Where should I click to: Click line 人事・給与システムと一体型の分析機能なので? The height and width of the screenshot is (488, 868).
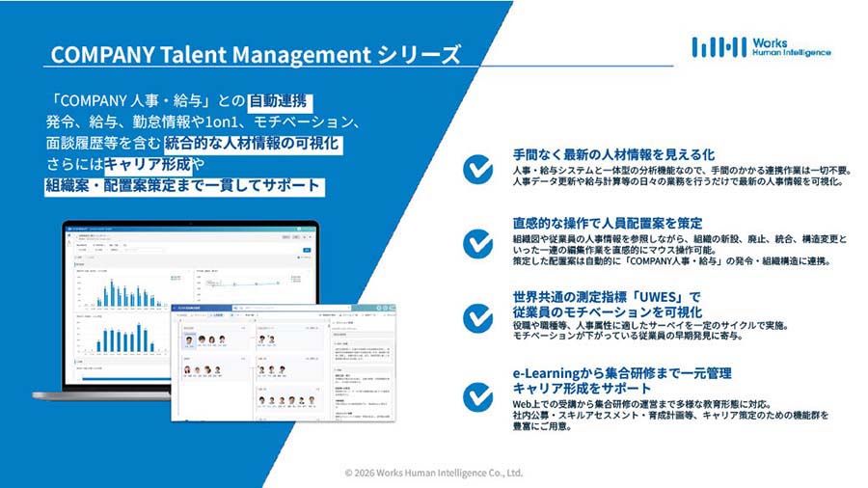(x=683, y=171)
